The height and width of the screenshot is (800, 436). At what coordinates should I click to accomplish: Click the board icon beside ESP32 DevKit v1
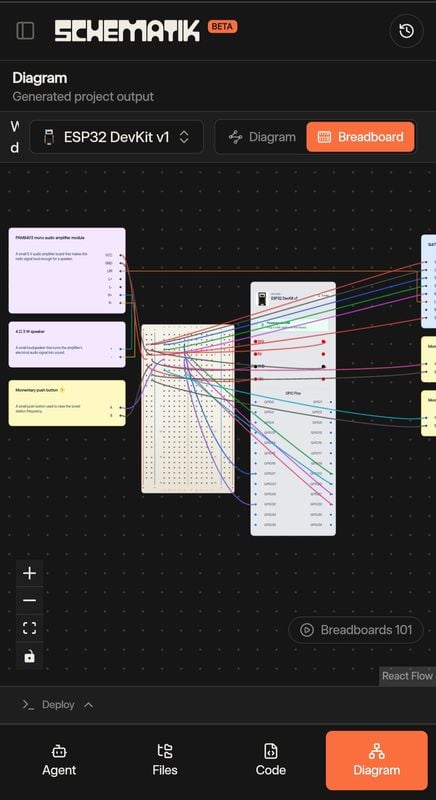(48, 137)
